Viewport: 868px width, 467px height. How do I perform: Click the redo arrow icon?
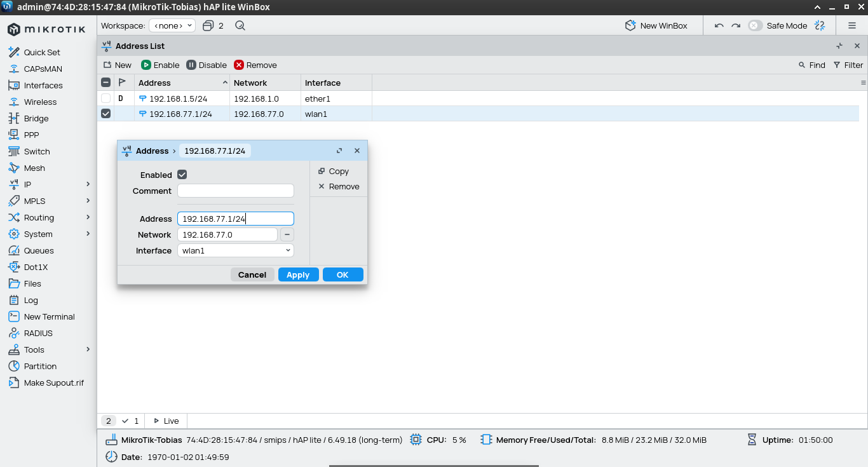[735, 26]
